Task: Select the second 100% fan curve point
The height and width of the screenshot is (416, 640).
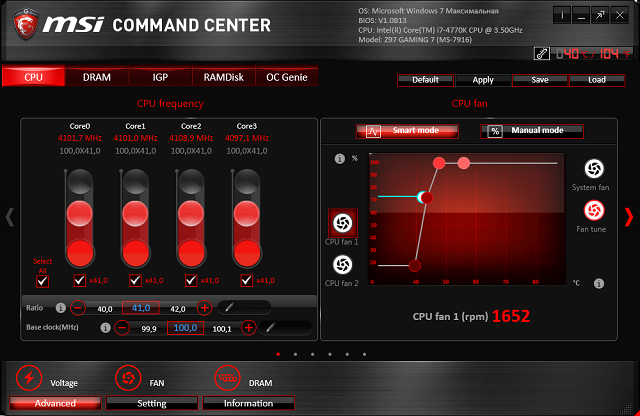Action: [x=463, y=163]
